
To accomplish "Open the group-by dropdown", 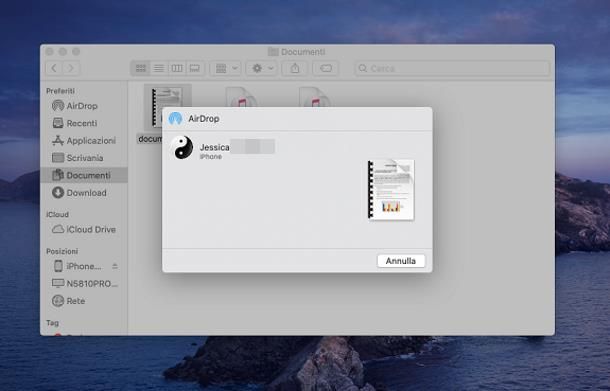I will 226,68.
